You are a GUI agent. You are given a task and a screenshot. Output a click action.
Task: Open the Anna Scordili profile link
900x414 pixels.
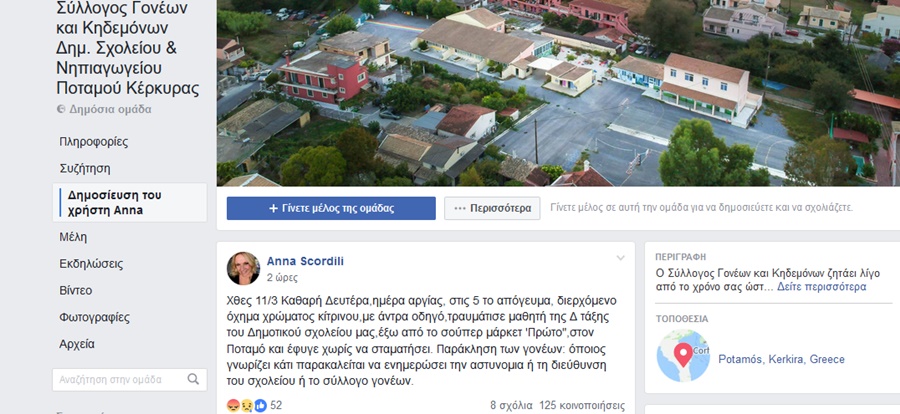[x=305, y=261]
